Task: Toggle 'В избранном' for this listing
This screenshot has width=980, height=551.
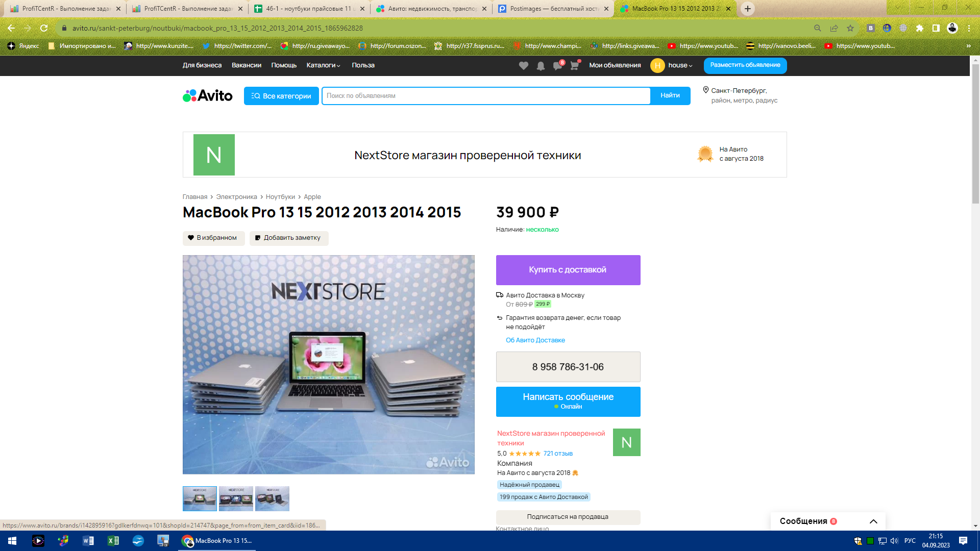Action: 213,238
